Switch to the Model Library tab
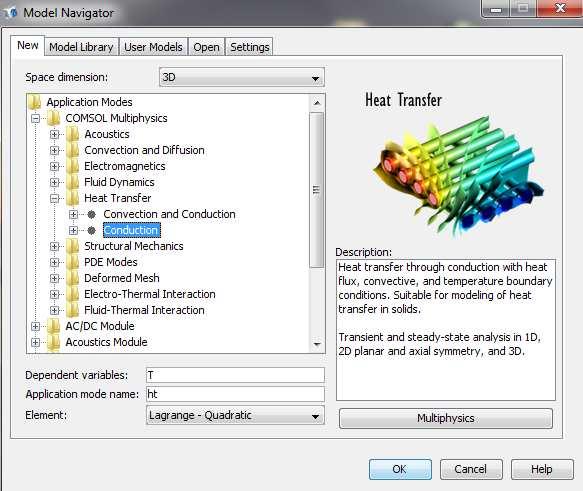This screenshot has height=491, width=583. click(81, 47)
